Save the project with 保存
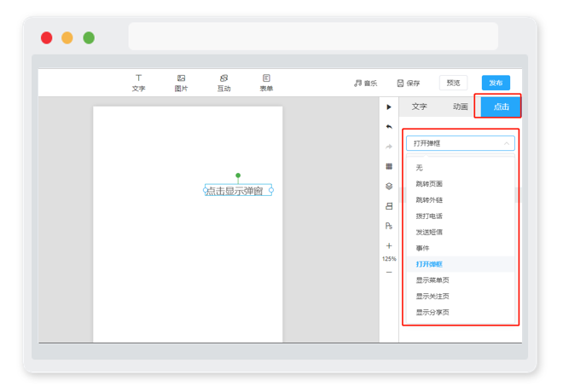Image resolution: width=563 pixels, height=392 pixels. coord(409,84)
